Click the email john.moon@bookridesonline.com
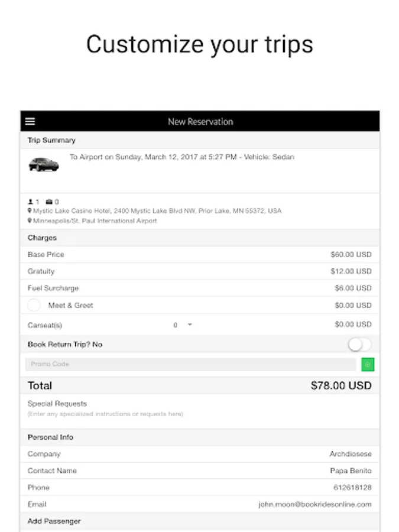 (314, 504)
